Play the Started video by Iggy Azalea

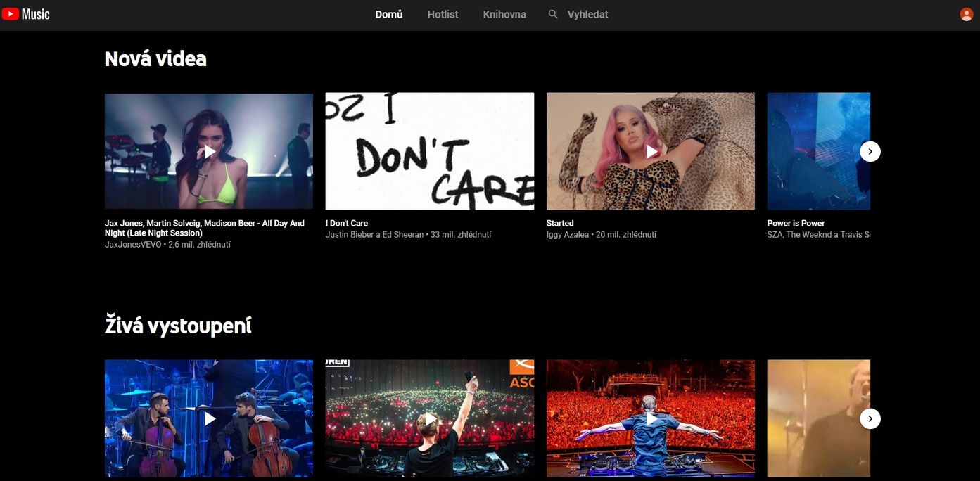651,151
